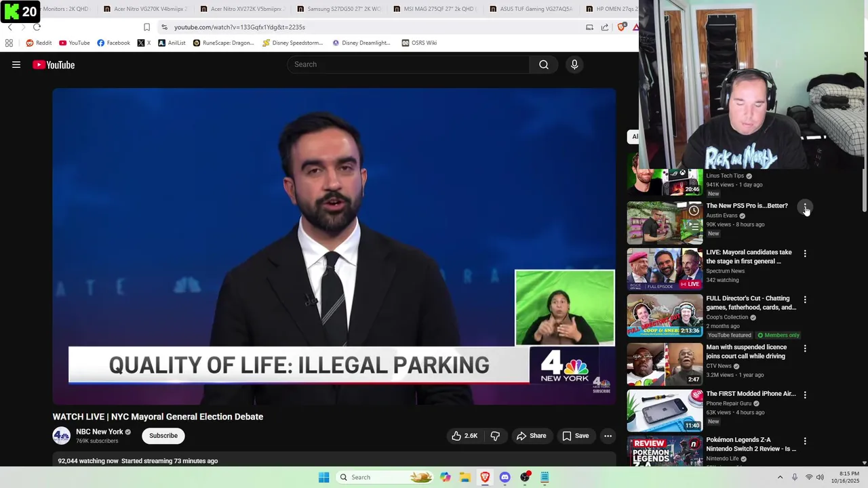Click the YouTube search magnifier button
The height and width of the screenshot is (488, 868).
544,64
